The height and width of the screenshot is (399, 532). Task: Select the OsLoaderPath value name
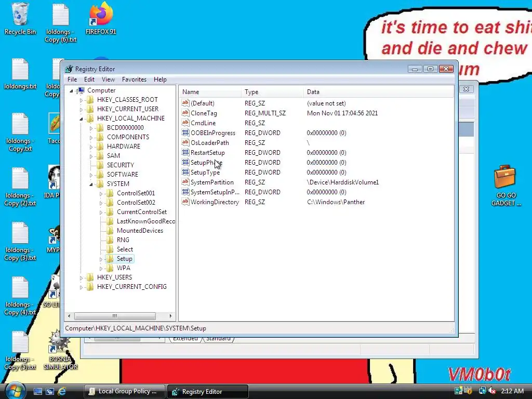pyautogui.click(x=210, y=142)
